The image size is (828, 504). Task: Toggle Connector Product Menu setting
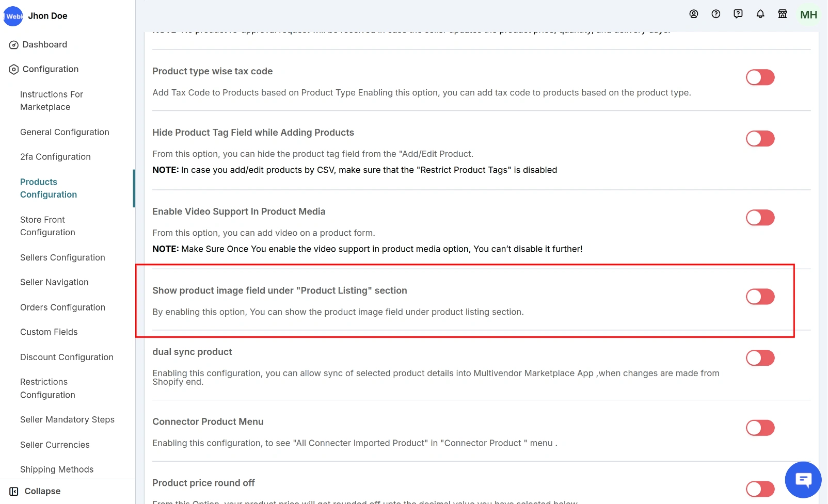pos(760,428)
